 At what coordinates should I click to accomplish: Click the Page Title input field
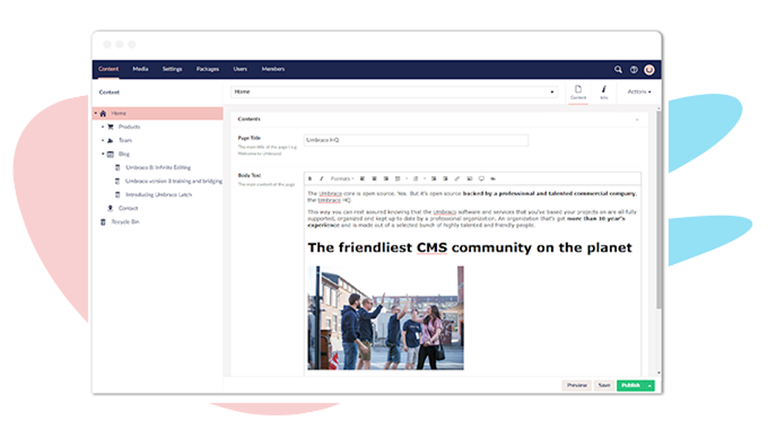click(x=416, y=140)
